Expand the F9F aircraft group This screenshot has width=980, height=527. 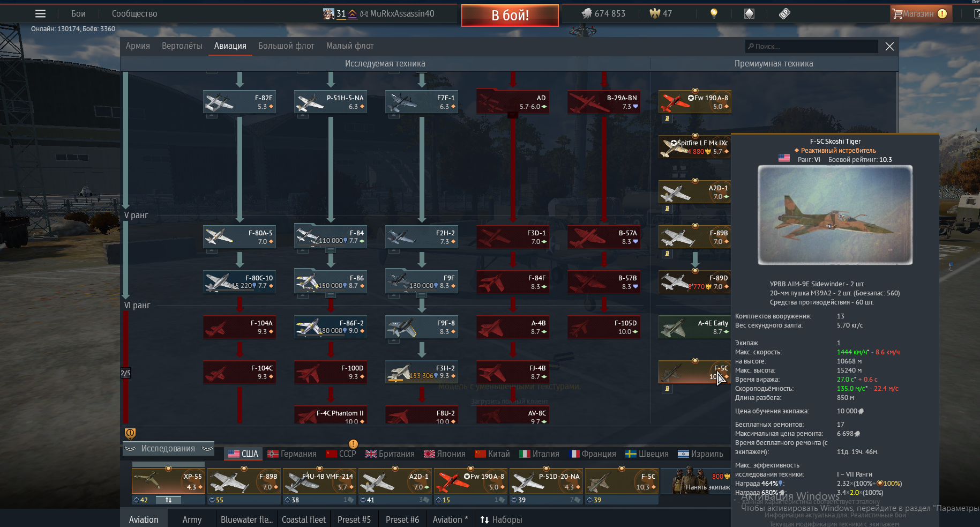422,282
